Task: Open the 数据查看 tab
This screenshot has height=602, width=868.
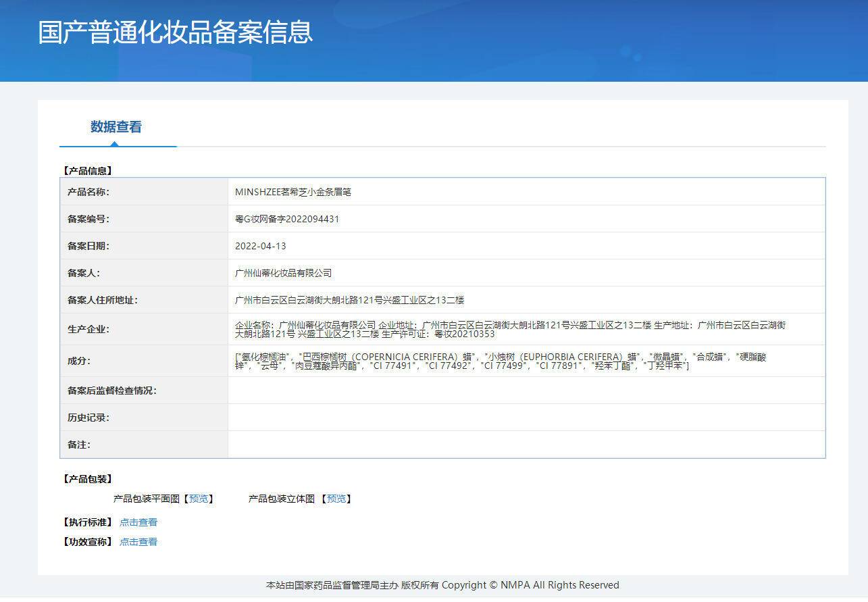Action: [116, 127]
